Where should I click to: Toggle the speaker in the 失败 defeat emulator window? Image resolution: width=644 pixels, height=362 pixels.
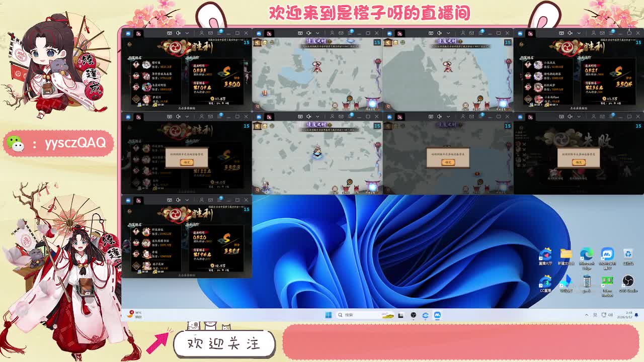coord(571,117)
